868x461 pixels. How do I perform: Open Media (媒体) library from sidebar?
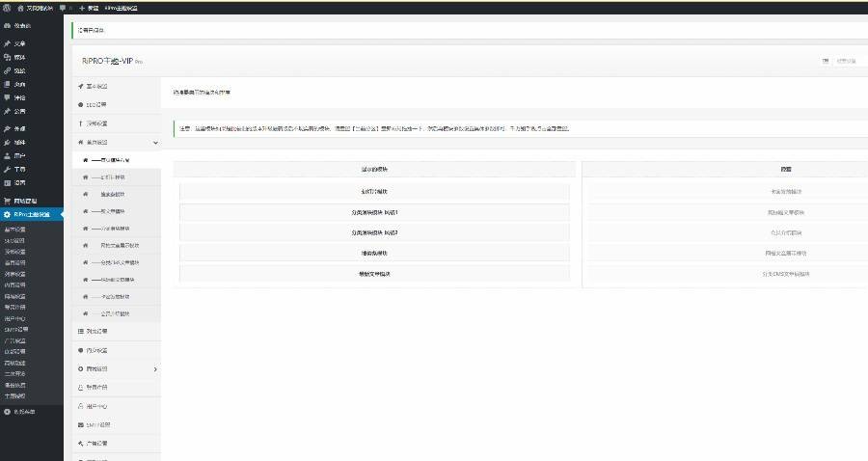[20, 57]
